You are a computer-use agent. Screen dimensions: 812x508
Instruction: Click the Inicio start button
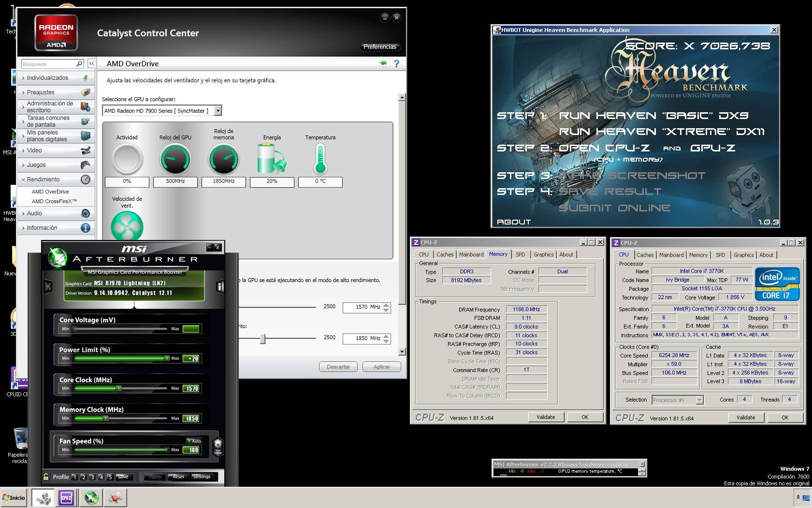pos(14,497)
